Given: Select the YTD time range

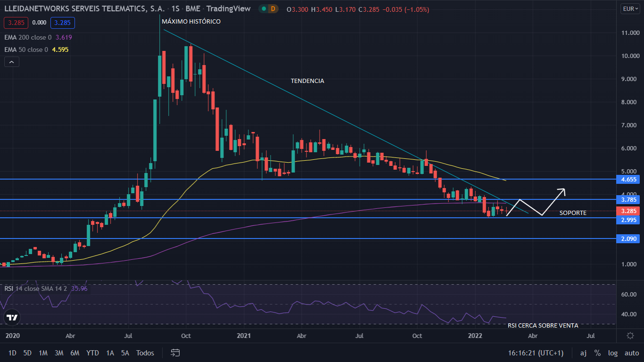Looking at the screenshot, I should click(92, 353).
